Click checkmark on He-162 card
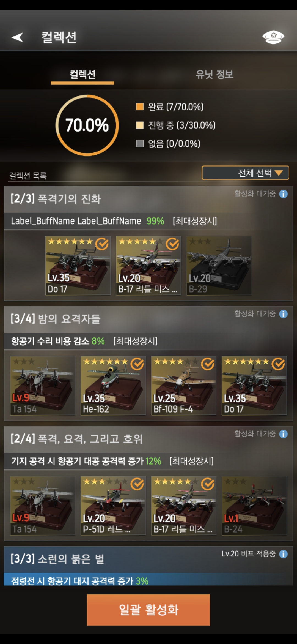Screen dimensions: 297x644 [x=137, y=364]
